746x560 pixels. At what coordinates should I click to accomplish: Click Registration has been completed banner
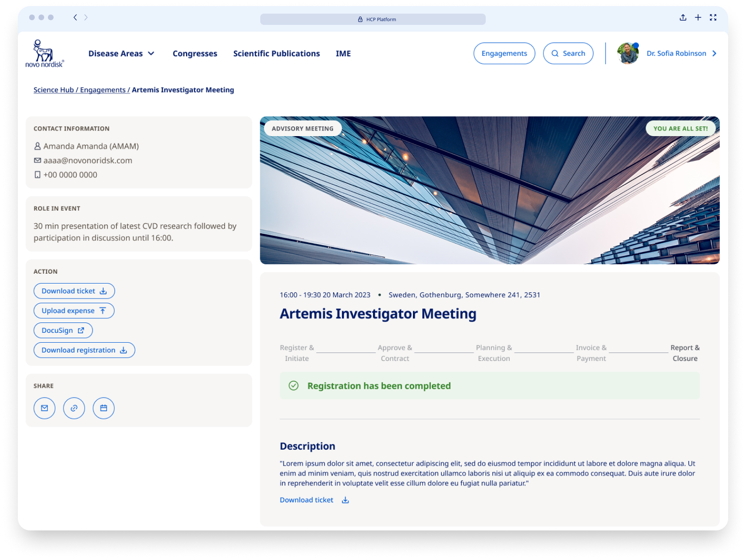point(490,386)
